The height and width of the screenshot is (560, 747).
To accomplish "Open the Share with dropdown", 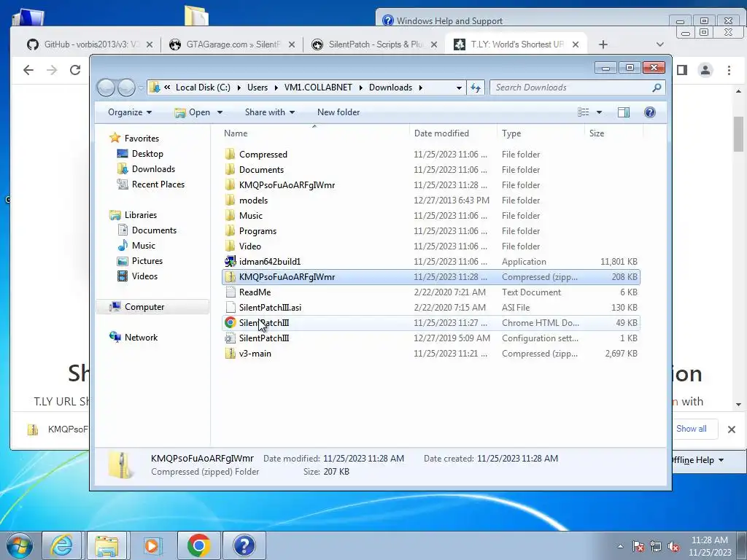I will pos(270,112).
